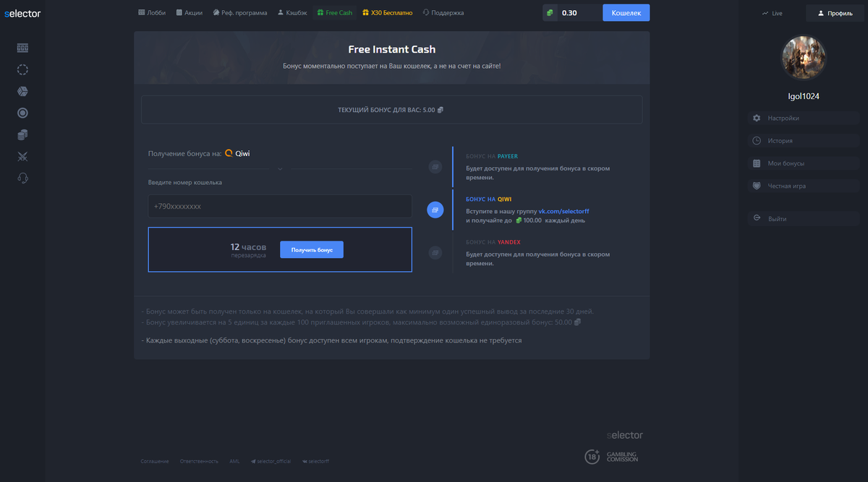Image resolution: width=868 pixels, height=482 pixels.
Task: Open the Акции menu item
Action: click(190, 13)
